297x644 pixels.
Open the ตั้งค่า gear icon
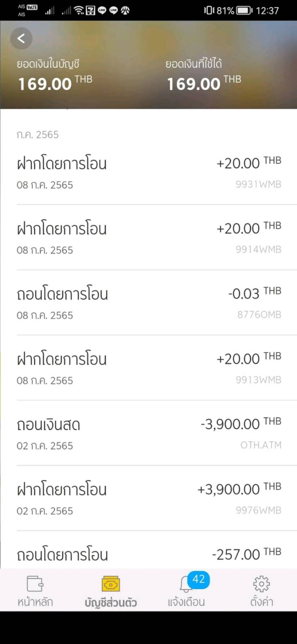[261, 584]
